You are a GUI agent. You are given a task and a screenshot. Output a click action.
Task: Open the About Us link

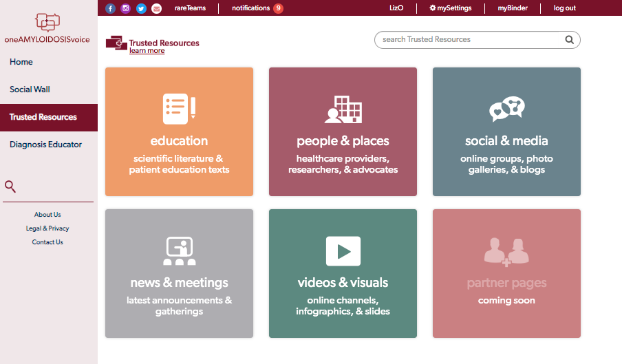point(47,215)
